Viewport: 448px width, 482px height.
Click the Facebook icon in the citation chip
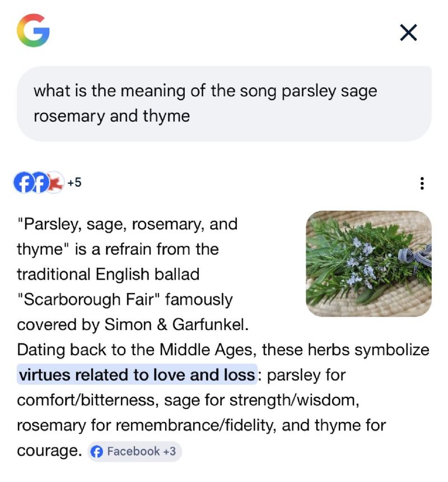(97, 451)
